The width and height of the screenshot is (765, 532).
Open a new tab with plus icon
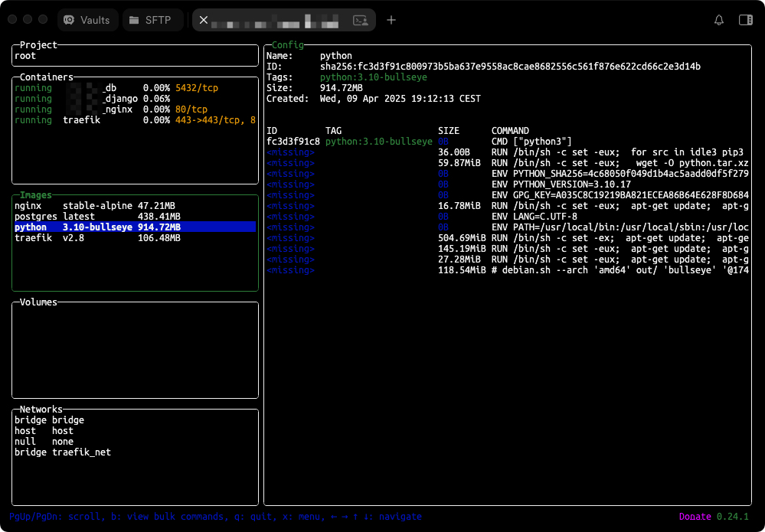[x=391, y=20]
